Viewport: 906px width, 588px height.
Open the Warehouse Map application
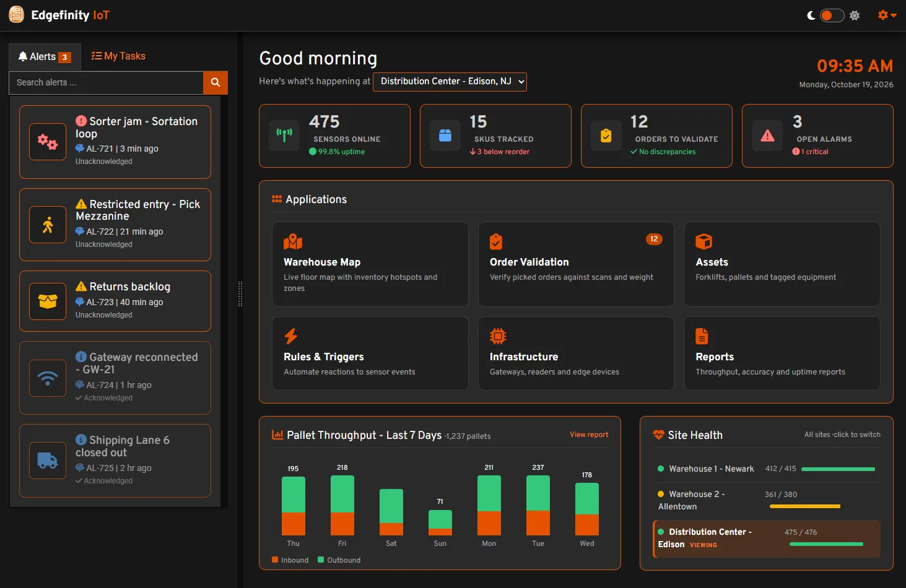pos(370,264)
